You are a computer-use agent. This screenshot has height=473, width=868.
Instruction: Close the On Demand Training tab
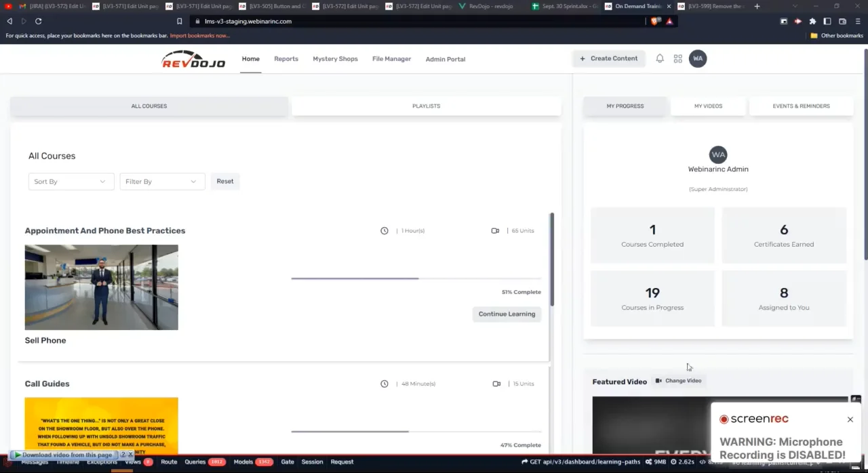[x=669, y=6]
